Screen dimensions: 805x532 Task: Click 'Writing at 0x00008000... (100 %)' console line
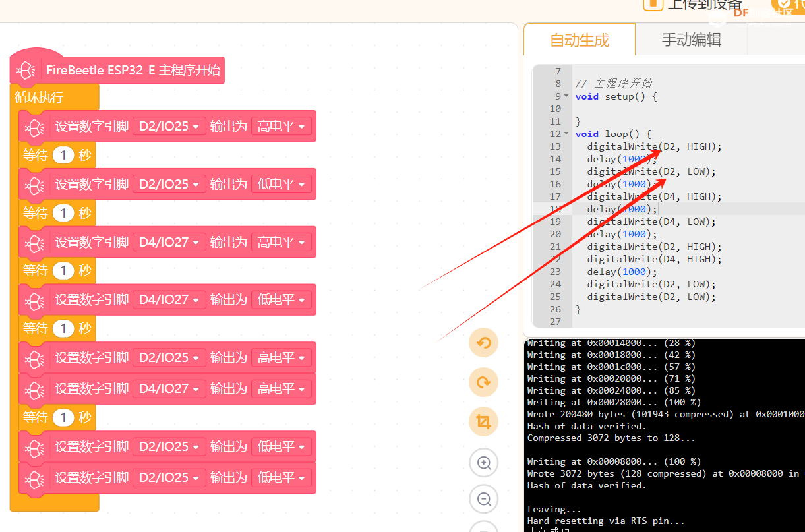click(x=614, y=461)
